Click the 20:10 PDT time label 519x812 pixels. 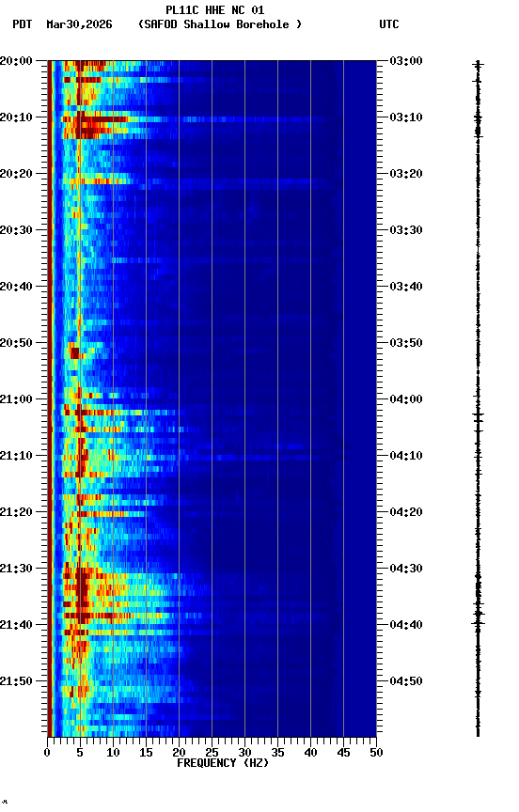point(16,117)
